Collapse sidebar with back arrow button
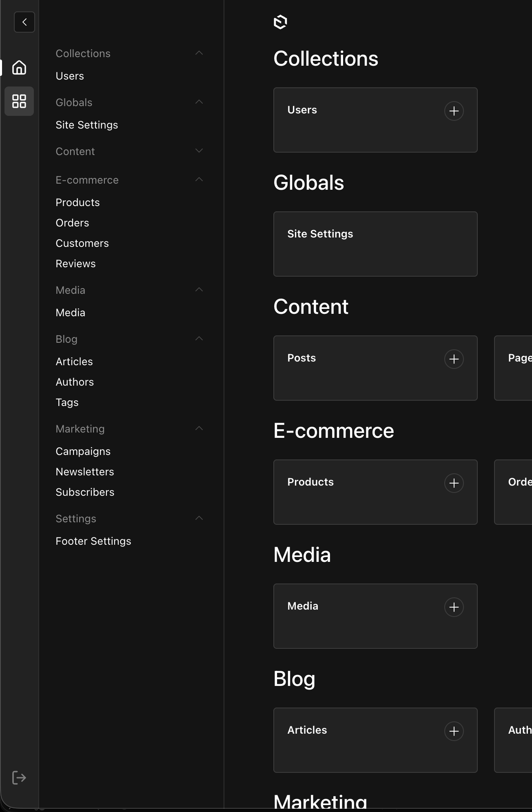Viewport: 532px width, 812px height. [x=24, y=22]
